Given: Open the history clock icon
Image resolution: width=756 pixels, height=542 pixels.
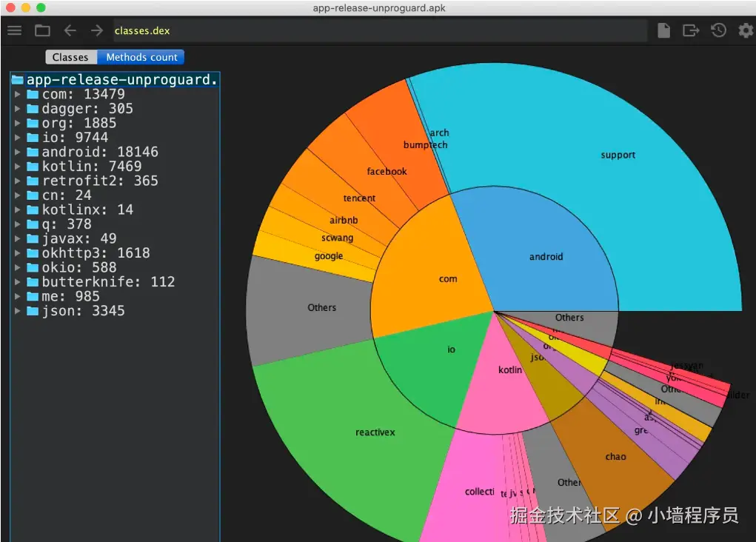Looking at the screenshot, I should coord(718,30).
